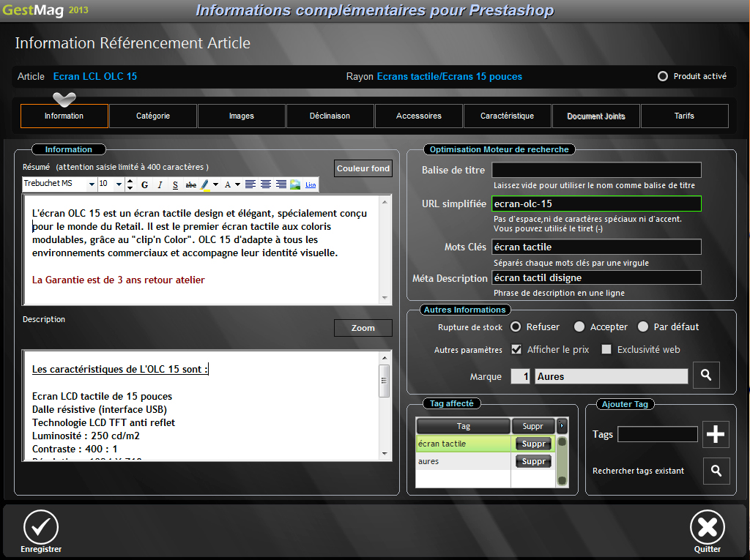Viewport: 750px width, 560px height.
Task: Click the Tag column header
Action: coord(463,425)
